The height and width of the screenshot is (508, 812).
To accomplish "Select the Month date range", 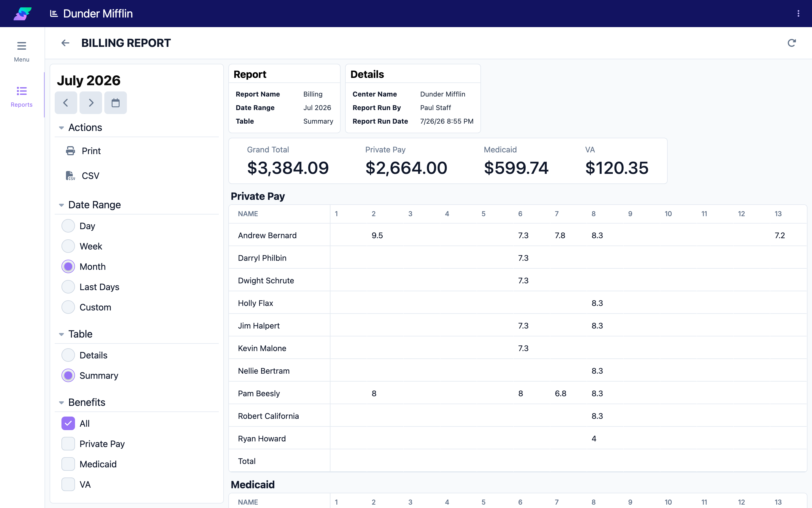I will [68, 266].
